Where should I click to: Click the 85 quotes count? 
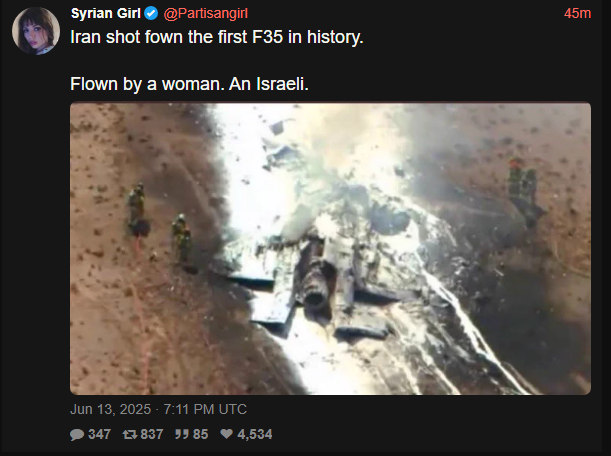tap(200, 434)
